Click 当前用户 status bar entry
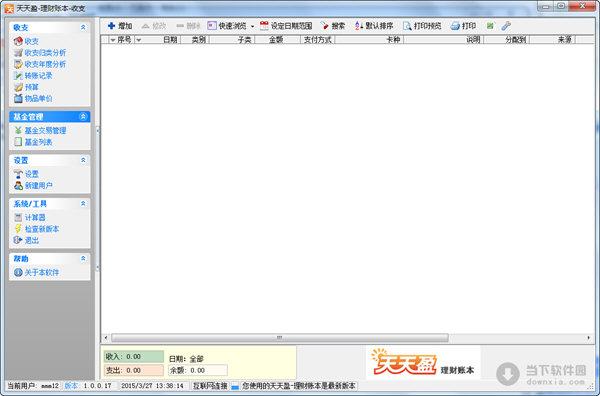Viewport: 600px width, 396px height. pos(33,386)
